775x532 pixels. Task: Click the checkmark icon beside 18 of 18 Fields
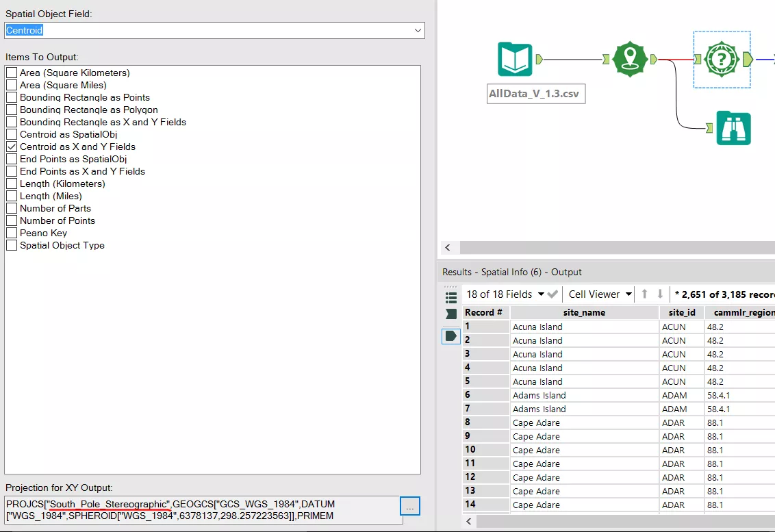(552, 294)
